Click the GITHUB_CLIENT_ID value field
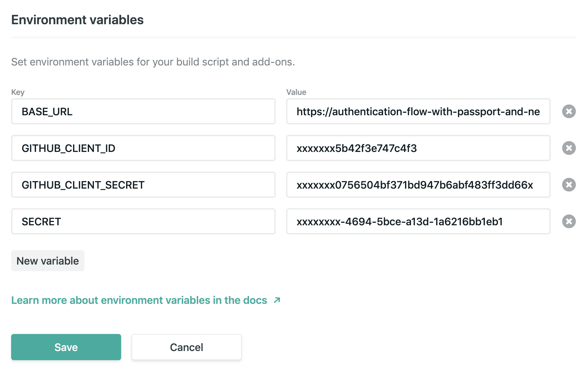The height and width of the screenshot is (370, 588). click(x=418, y=148)
